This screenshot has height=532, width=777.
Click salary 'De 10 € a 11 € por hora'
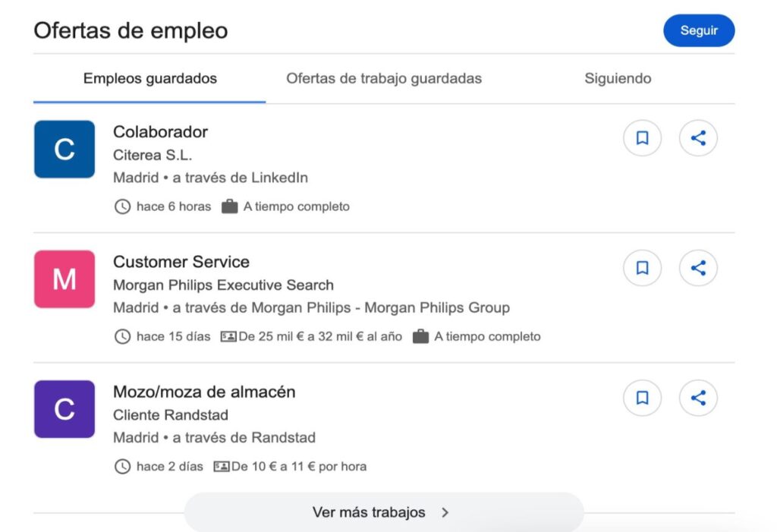(x=299, y=466)
